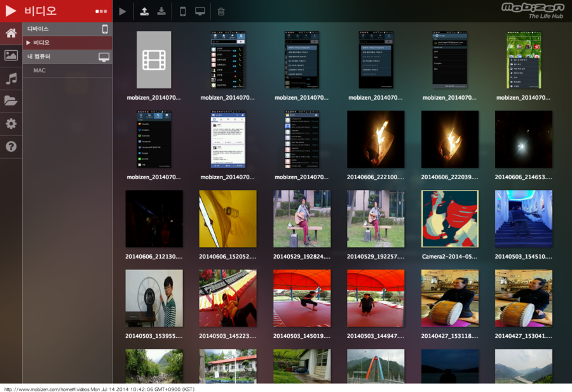Open the dark video thumbnail 20140606_212130
572x392 pixels.
tap(154, 219)
